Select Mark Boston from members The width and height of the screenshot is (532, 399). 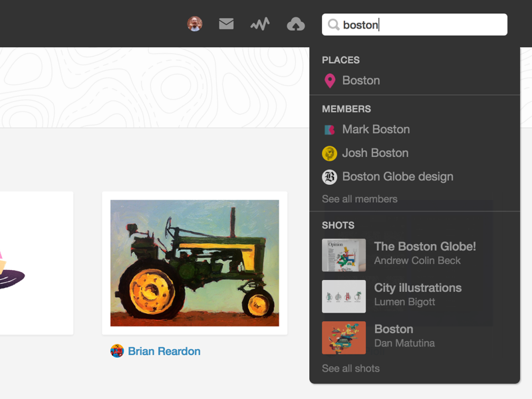376,130
